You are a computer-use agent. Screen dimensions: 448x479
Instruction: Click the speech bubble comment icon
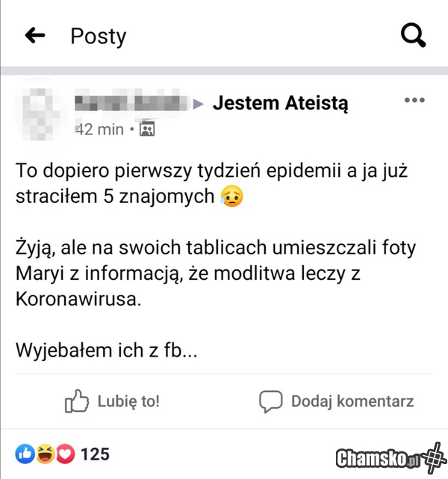(270, 401)
